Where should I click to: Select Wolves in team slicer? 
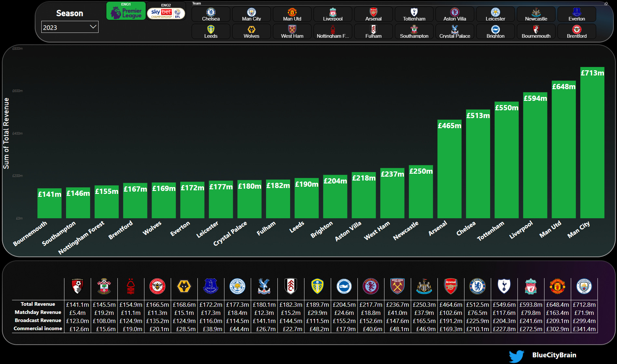pos(251,32)
